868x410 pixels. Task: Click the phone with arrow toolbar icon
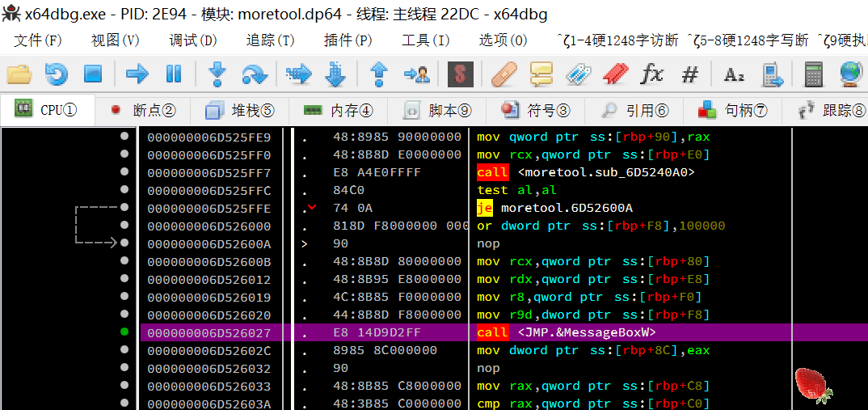pos(772,74)
